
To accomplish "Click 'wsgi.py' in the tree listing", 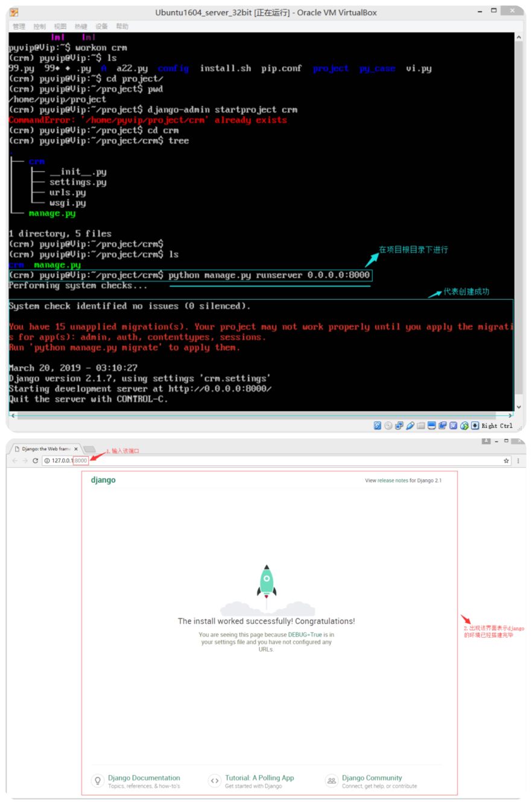I will [x=68, y=203].
